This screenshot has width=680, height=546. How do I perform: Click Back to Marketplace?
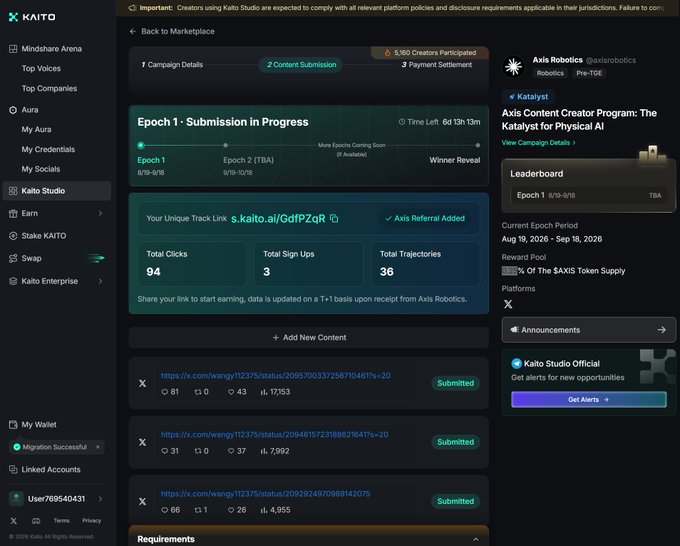click(x=172, y=32)
